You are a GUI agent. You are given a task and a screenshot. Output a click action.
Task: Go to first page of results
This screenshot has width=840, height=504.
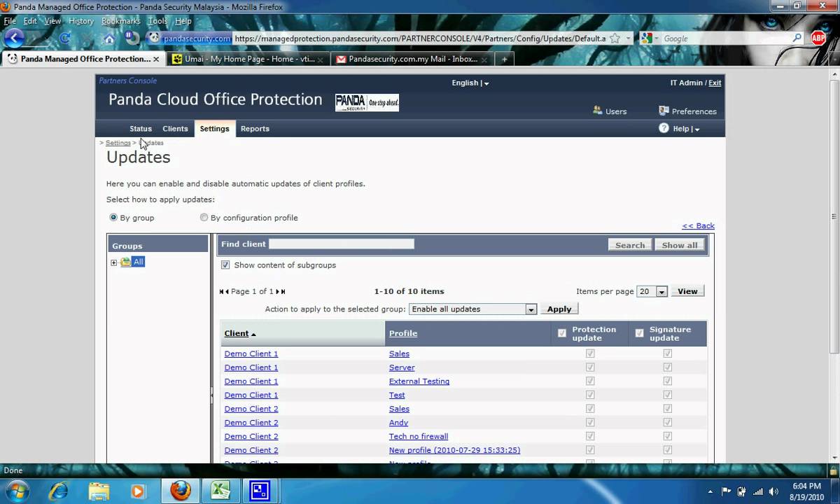click(x=222, y=291)
